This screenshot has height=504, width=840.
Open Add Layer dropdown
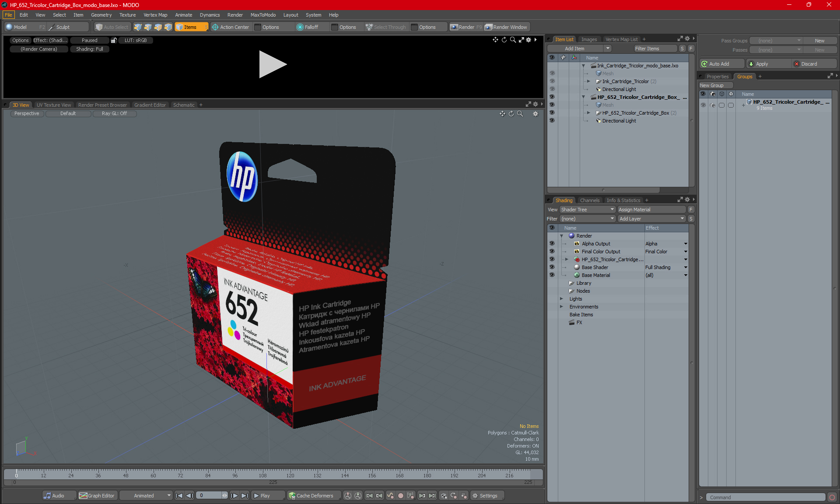[651, 219]
